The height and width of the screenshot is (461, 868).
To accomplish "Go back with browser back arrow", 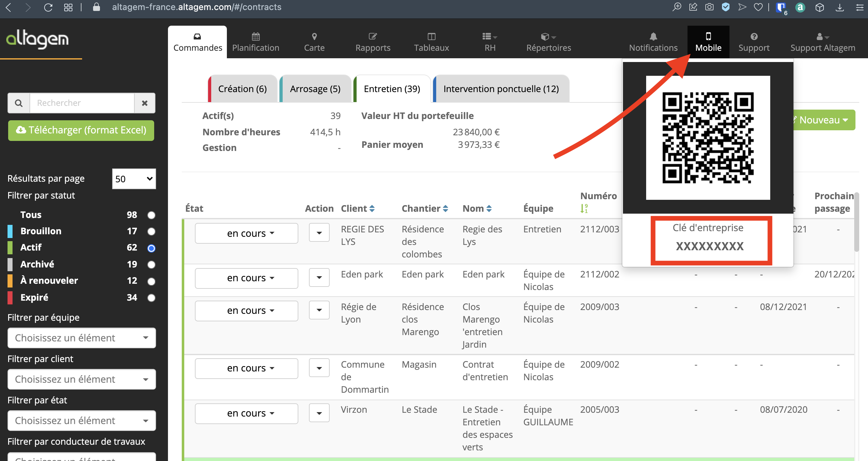I will point(9,7).
